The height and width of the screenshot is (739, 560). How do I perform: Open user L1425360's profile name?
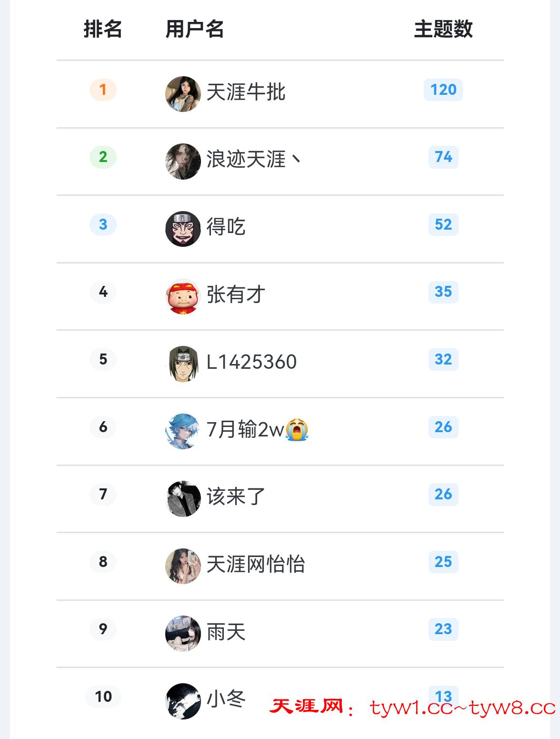[251, 362]
